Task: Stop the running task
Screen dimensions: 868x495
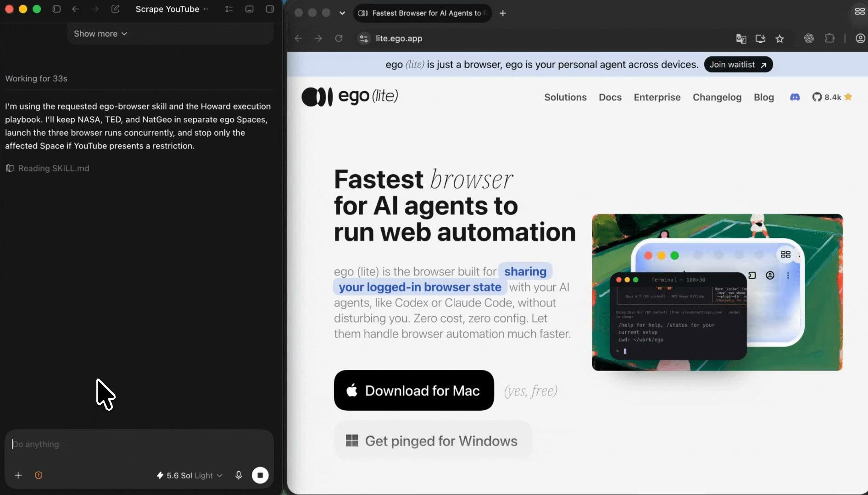Action: 260,475
